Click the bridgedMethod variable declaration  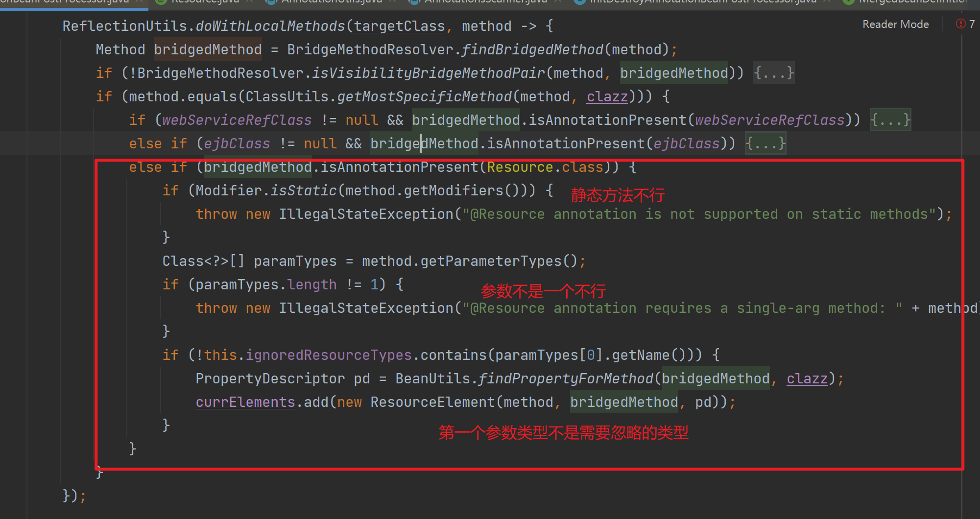[208, 49]
